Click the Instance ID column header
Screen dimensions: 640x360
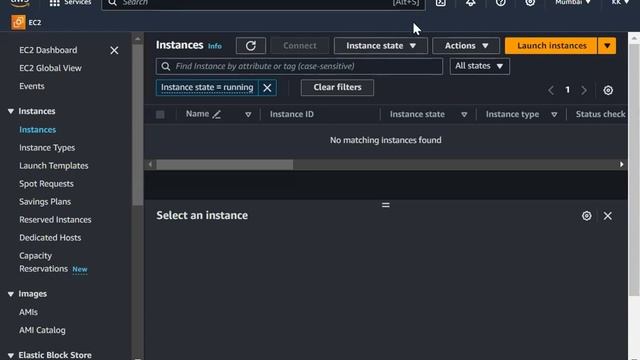click(x=292, y=115)
